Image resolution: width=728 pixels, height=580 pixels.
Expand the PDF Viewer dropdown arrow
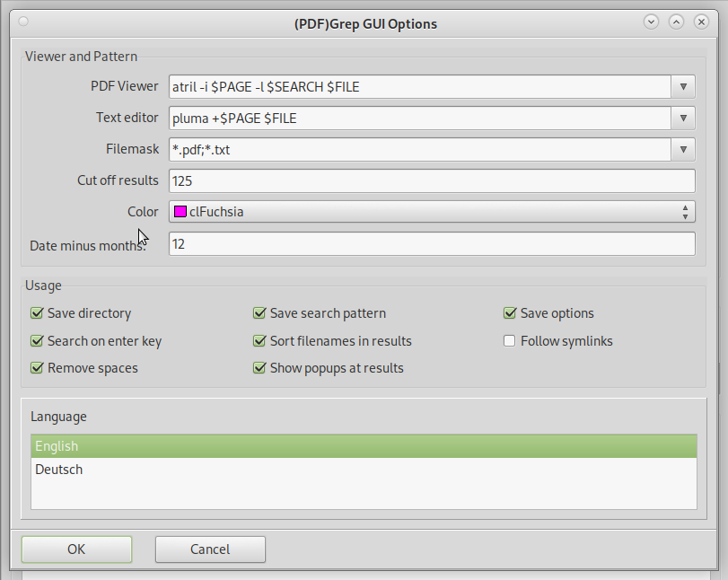(683, 87)
